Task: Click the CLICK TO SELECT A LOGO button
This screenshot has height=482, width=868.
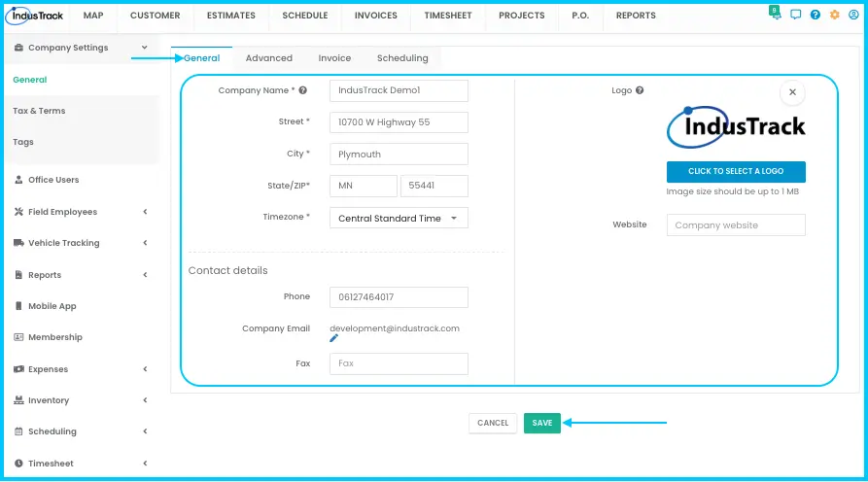Action: [x=736, y=172]
